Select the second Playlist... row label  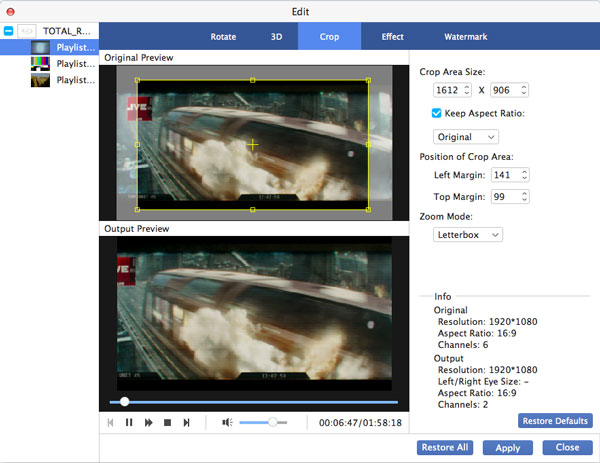tap(76, 64)
